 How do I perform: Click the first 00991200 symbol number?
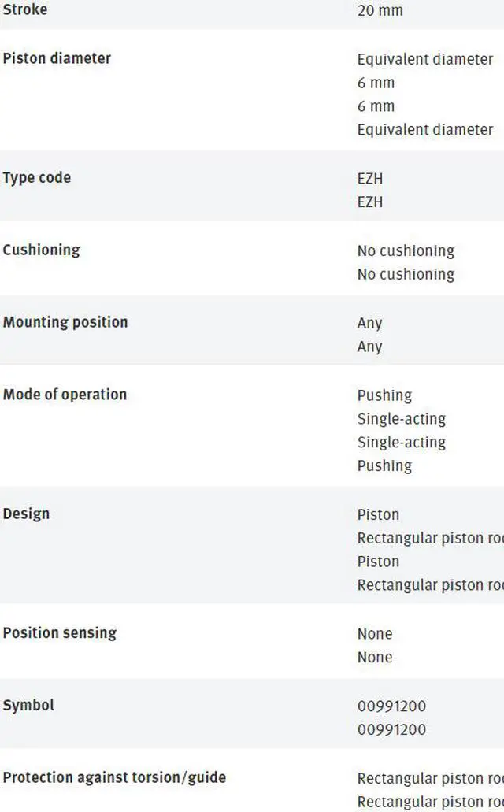[x=391, y=706]
